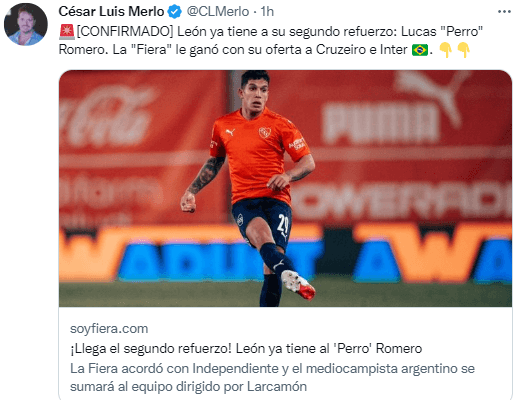This screenshot has width=521, height=400.
Task: Click the blue verified badge icon
Action: point(174,12)
